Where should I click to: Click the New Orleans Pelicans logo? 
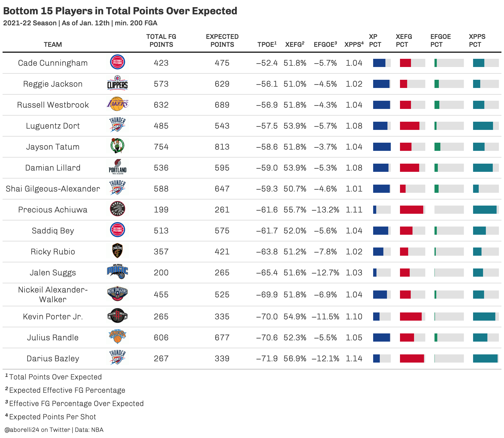[x=117, y=293]
